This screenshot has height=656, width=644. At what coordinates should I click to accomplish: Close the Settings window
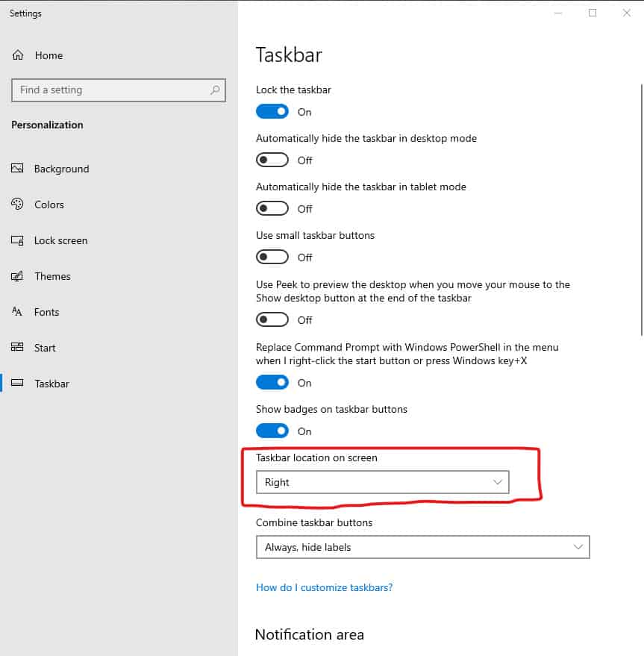tap(626, 13)
